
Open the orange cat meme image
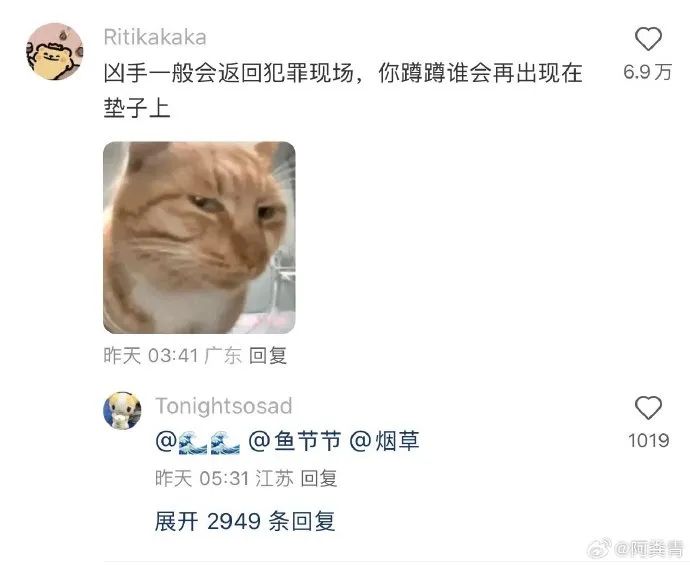(x=199, y=238)
